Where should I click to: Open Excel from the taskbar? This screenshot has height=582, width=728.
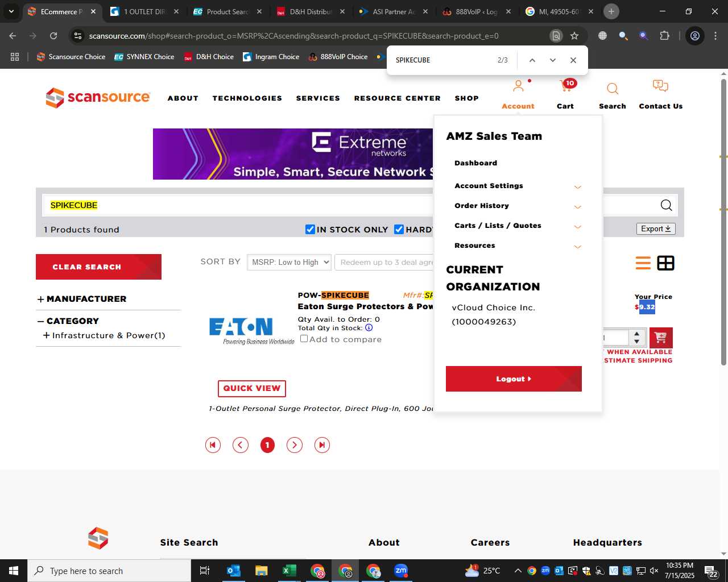pyautogui.click(x=289, y=571)
